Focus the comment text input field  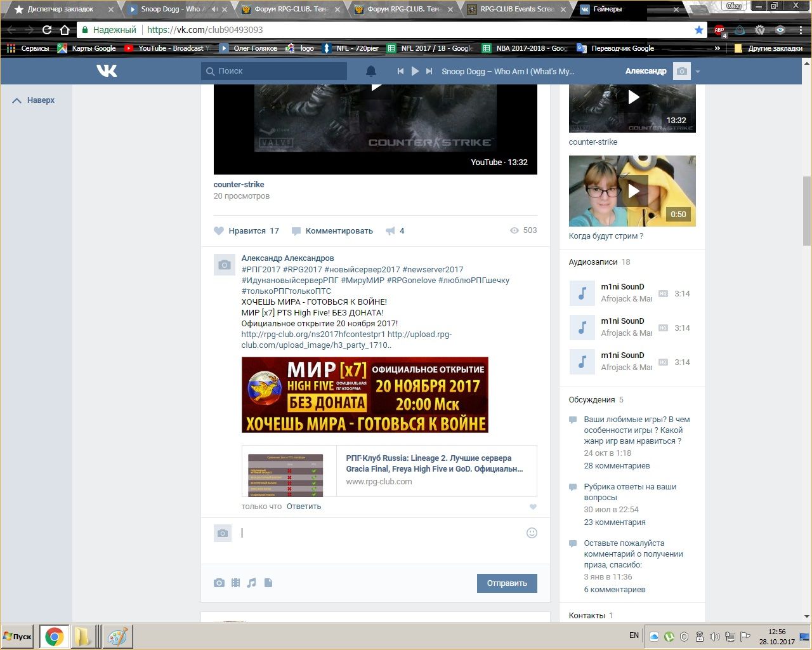coord(379,533)
